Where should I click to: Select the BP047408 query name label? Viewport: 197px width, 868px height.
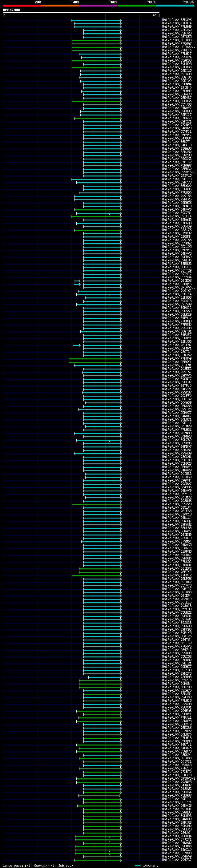pyautogui.click(x=11, y=10)
